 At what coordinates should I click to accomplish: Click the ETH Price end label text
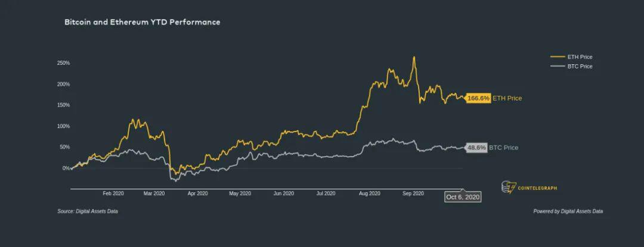tap(507, 98)
